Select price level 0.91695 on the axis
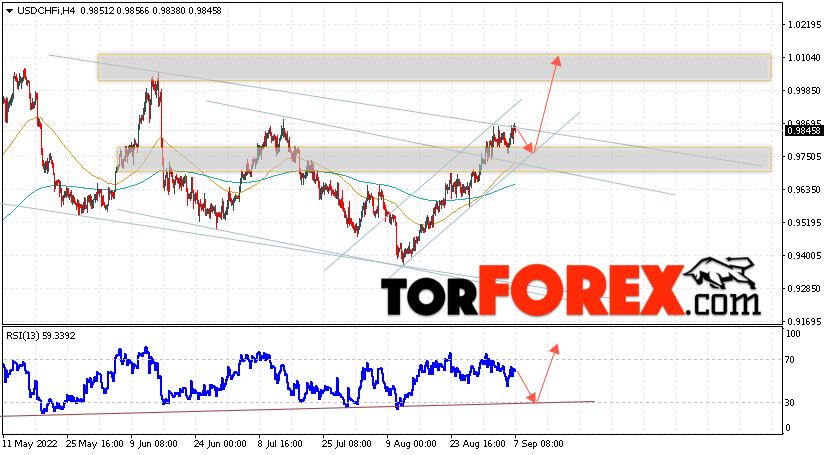The image size is (828, 455). 804,321
